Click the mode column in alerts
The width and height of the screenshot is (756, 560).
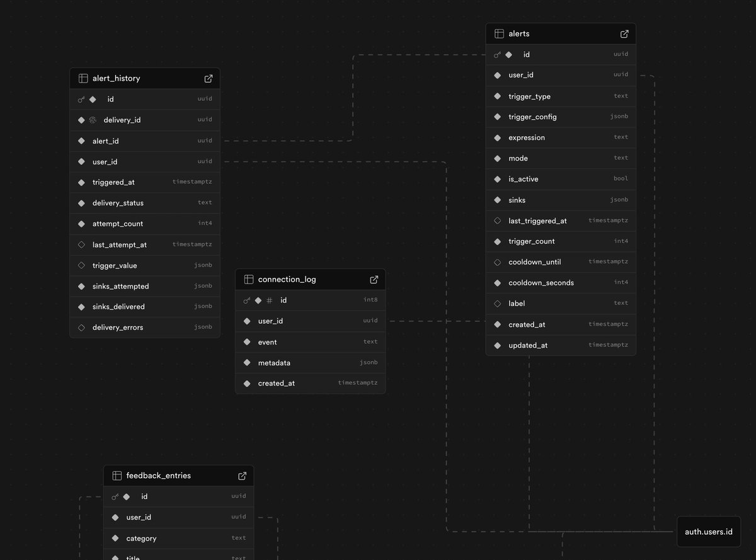[x=518, y=159]
